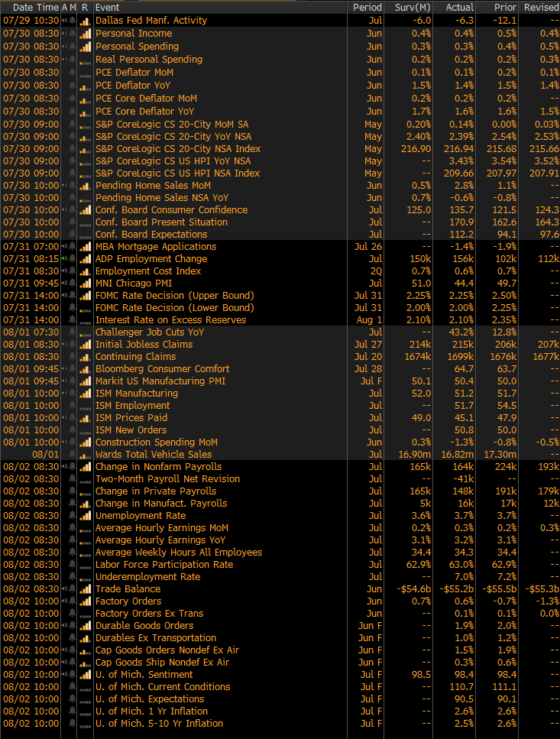Click the green speaker icon beside ADP Employment Change

63,259
